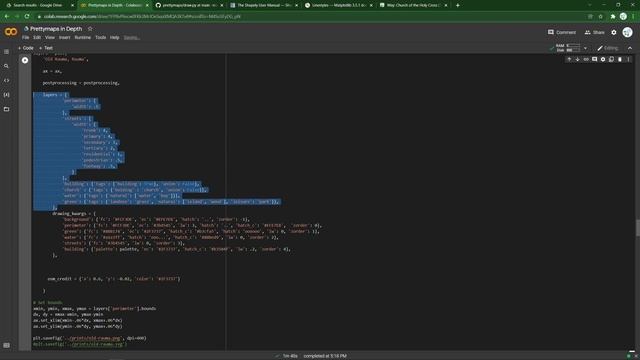Switch to the Church of the Holy Cross tab

[x=413, y=5]
